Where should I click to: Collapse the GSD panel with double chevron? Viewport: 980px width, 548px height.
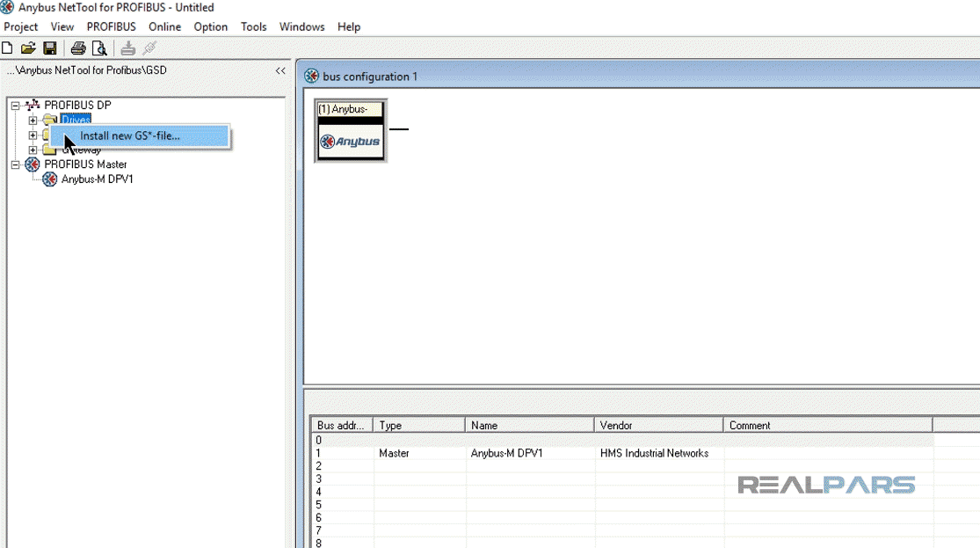(280, 70)
